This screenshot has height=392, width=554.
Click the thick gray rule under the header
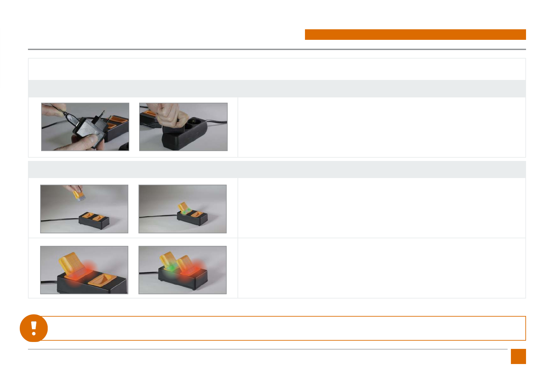click(277, 49)
